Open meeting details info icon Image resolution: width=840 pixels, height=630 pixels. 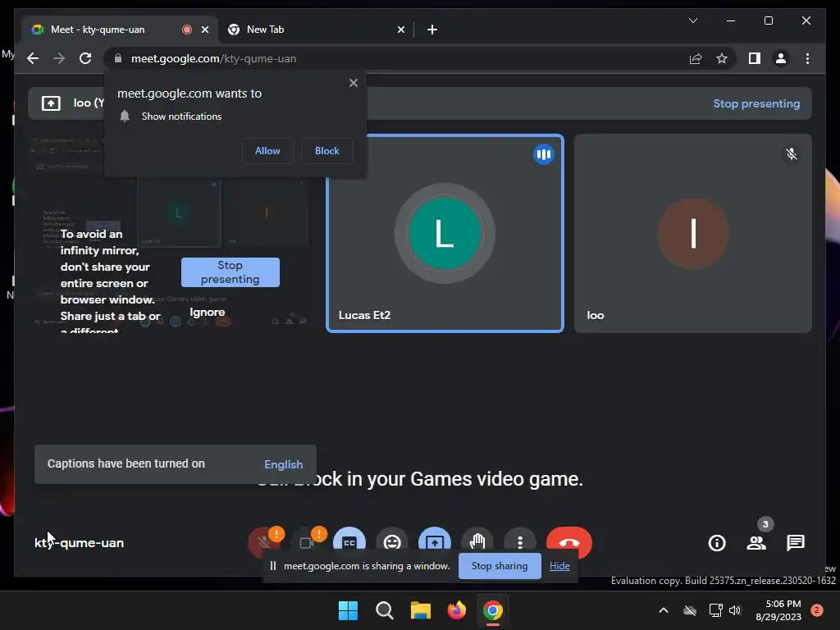coord(717,543)
